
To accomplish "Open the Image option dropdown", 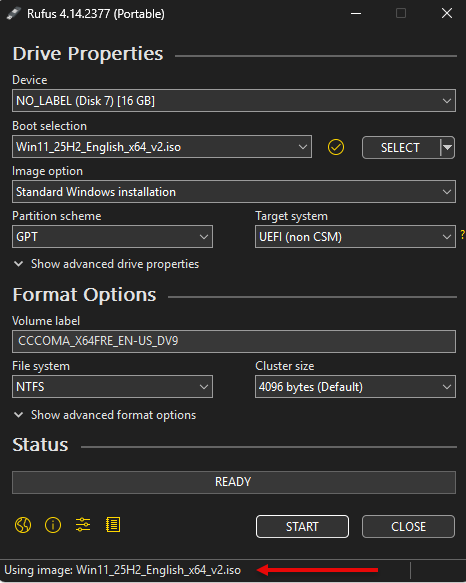I will click(234, 192).
